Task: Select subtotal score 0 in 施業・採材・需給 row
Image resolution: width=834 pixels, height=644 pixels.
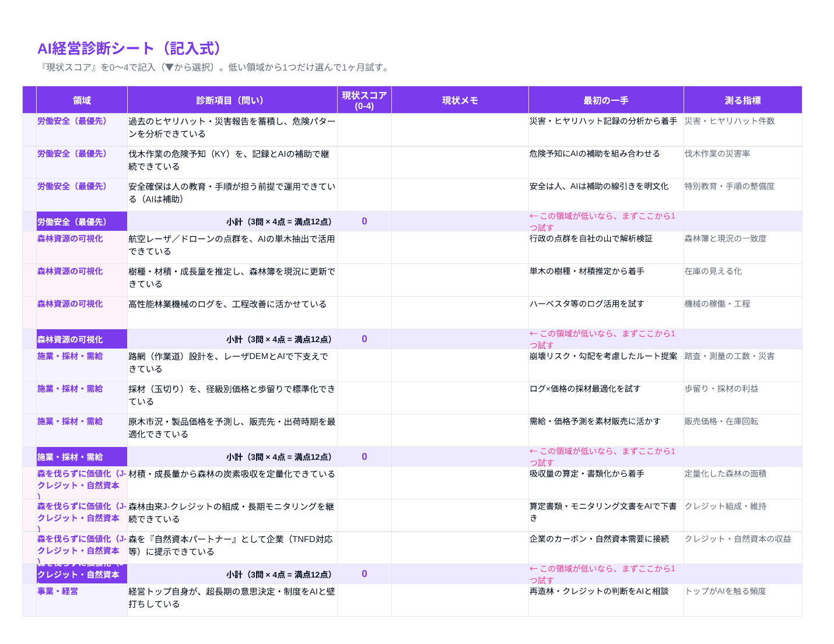Action: pos(365,457)
